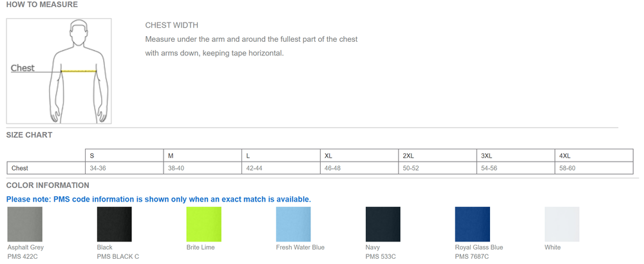Click the Asphalt Grey color swatch
This screenshot has height=264, width=644.
(24, 223)
